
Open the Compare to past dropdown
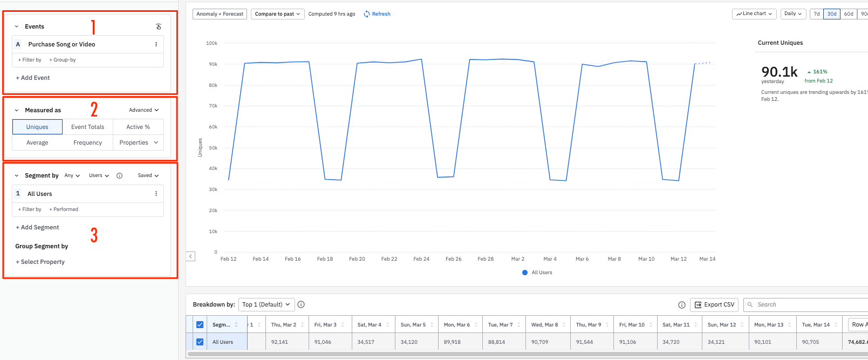pyautogui.click(x=277, y=14)
